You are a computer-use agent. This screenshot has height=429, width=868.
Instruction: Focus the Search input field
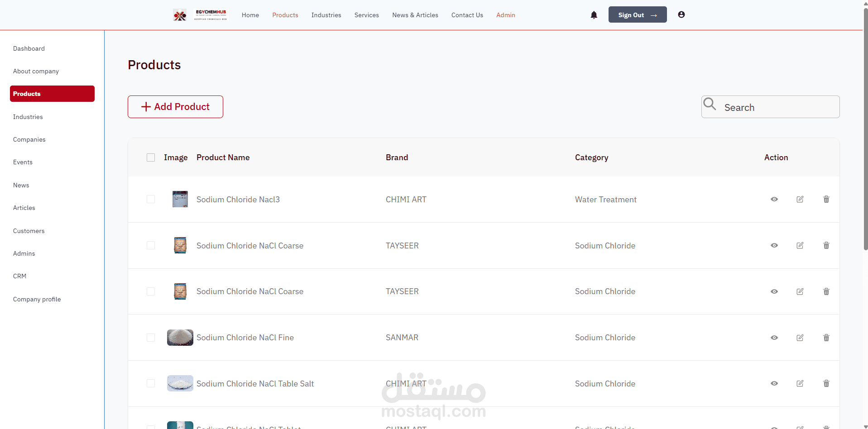click(x=771, y=107)
